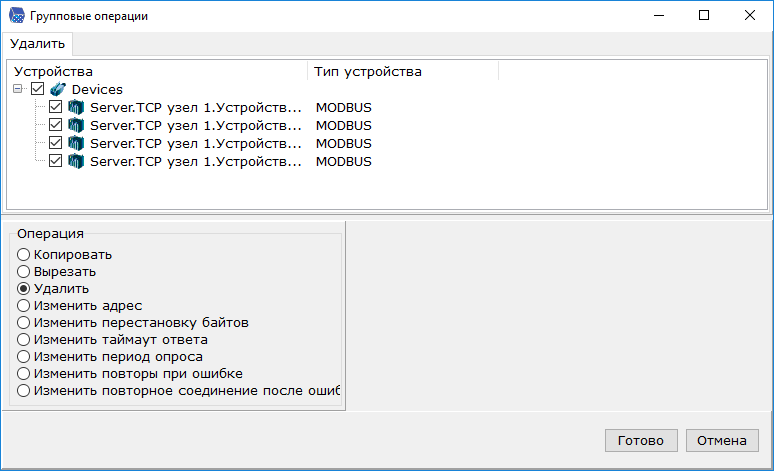The image size is (774, 471).
Task: Uncheck the Devices root checkbox
Action: [x=38, y=90]
